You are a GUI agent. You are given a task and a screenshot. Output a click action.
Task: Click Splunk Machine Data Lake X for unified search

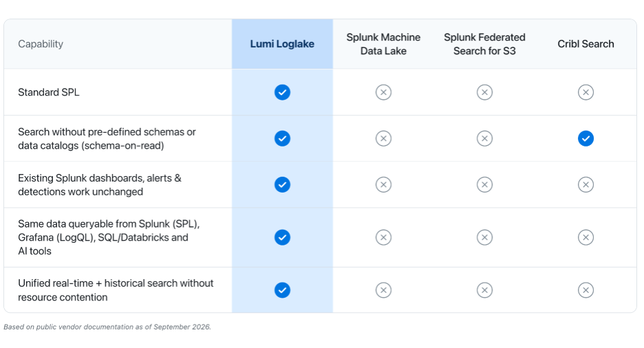click(x=383, y=290)
